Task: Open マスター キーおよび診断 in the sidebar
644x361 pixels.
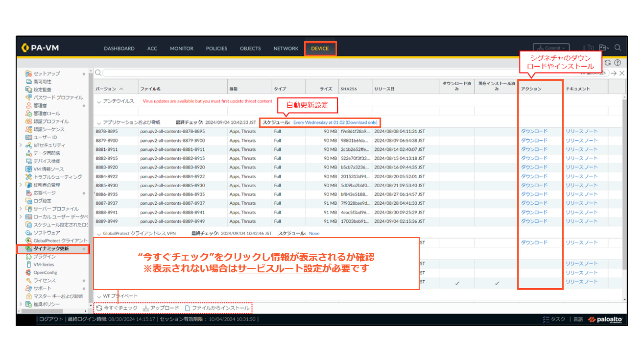Action: [58, 296]
